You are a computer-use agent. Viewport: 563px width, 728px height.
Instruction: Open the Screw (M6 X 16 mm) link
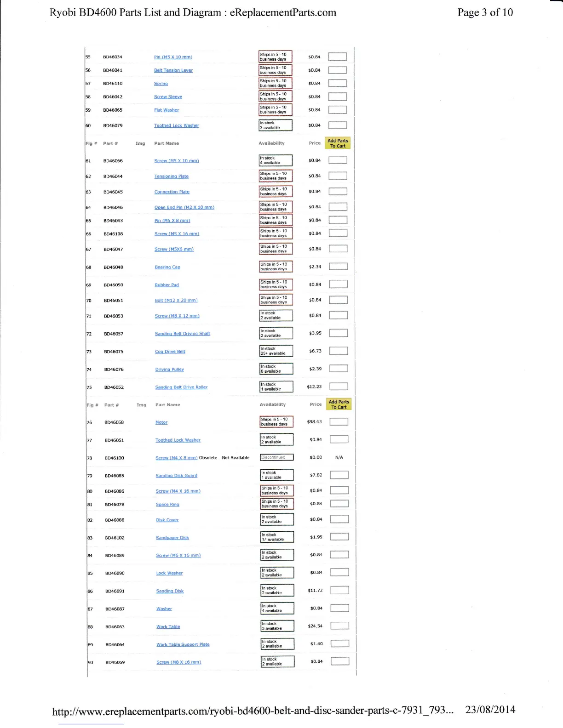point(178,556)
